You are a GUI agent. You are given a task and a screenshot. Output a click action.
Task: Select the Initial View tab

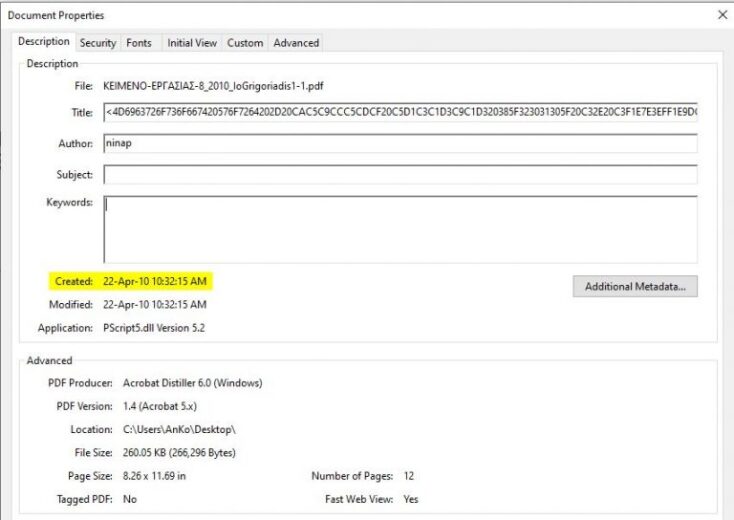click(192, 43)
